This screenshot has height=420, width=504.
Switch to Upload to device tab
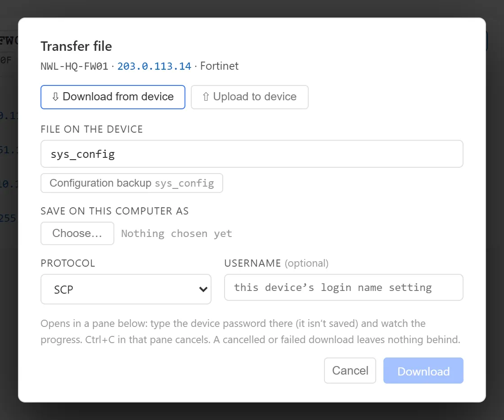click(250, 97)
